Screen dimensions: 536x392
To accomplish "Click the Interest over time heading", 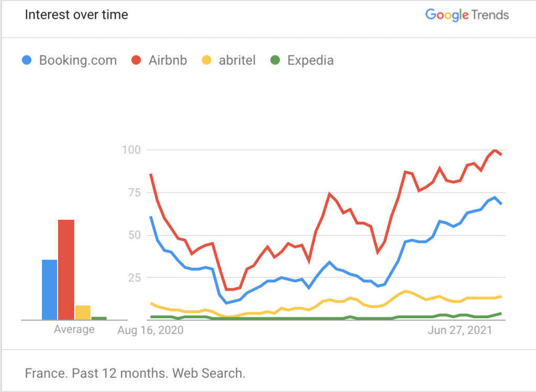I will [76, 15].
